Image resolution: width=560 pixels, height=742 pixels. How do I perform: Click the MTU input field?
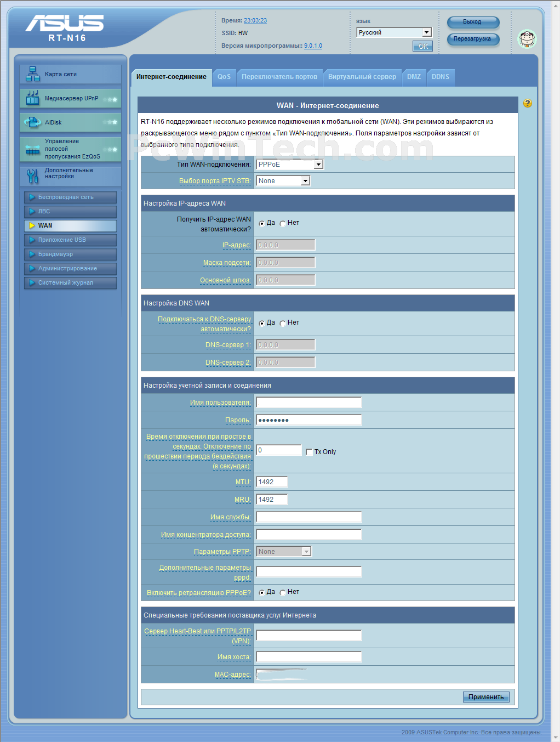click(x=272, y=482)
